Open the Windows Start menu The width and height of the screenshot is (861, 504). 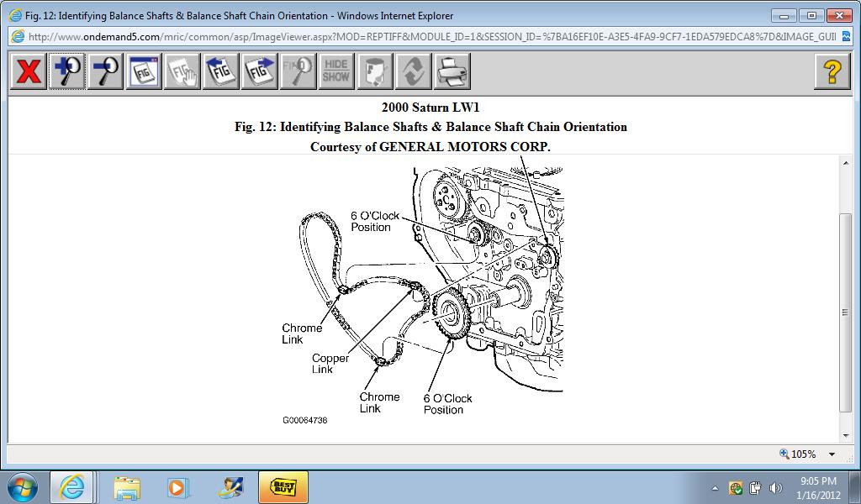pos(23,487)
